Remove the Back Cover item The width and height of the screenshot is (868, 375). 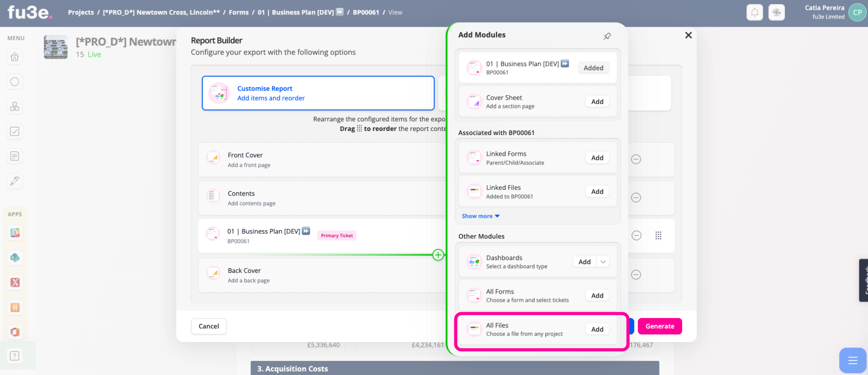click(636, 275)
